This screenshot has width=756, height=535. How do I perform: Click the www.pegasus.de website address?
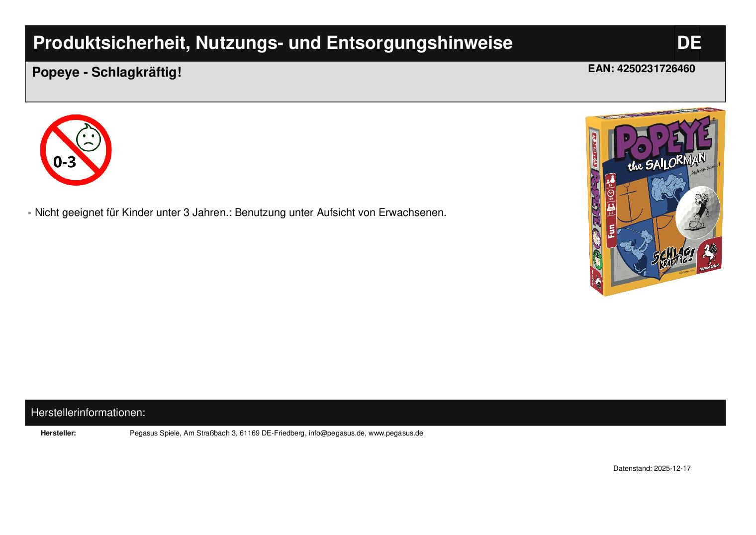click(x=395, y=433)
